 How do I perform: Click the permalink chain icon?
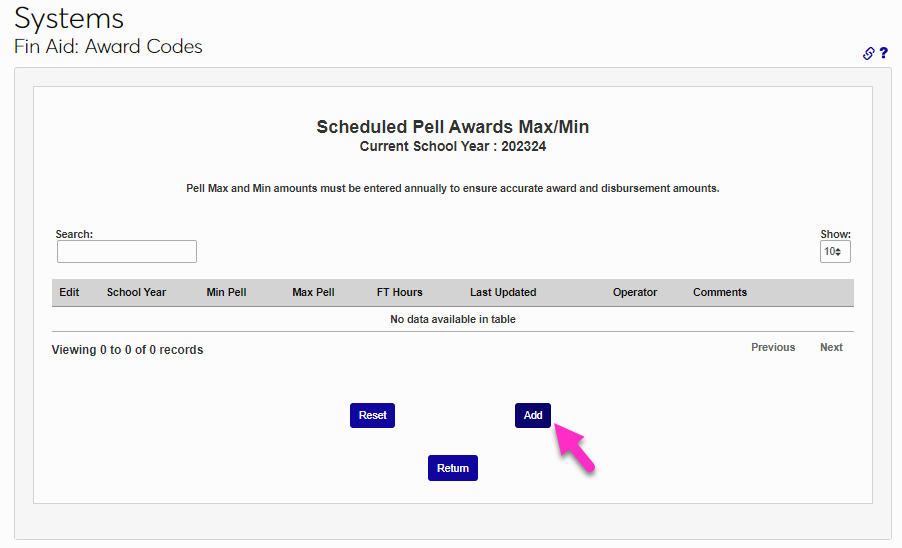coord(869,54)
